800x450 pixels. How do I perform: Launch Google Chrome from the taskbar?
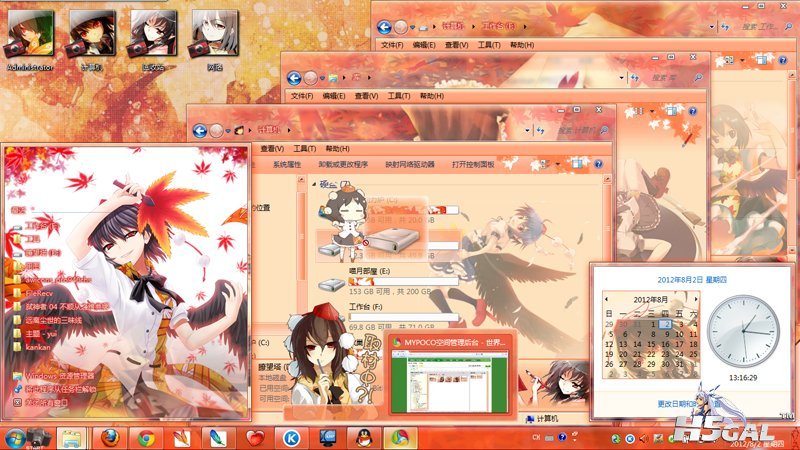pyautogui.click(x=147, y=437)
